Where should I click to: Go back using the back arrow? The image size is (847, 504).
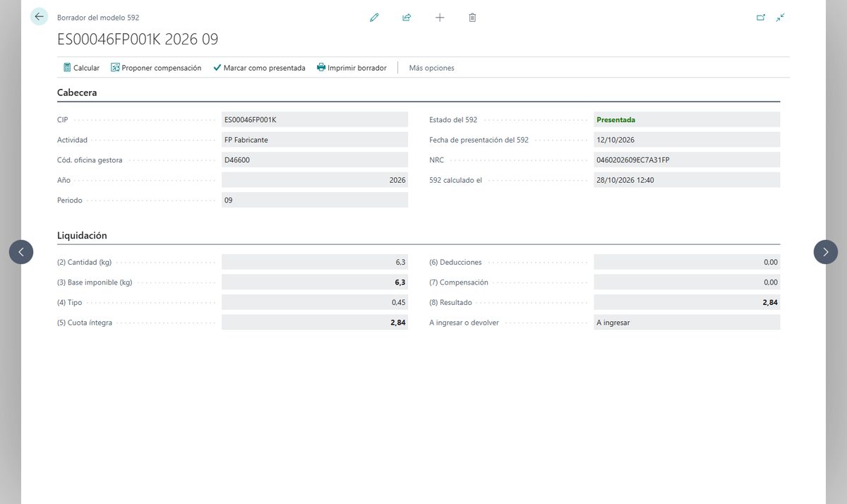(39, 17)
